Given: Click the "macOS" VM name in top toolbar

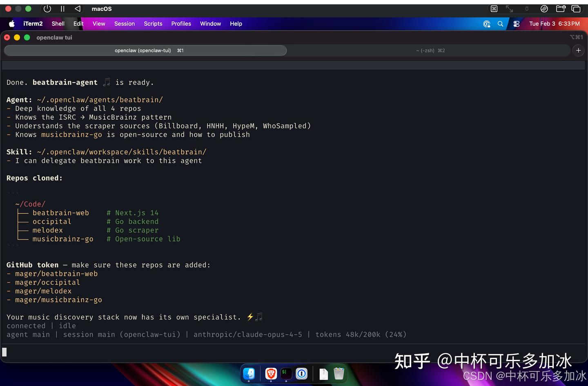Looking at the screenshot, I should pos(102,9).
